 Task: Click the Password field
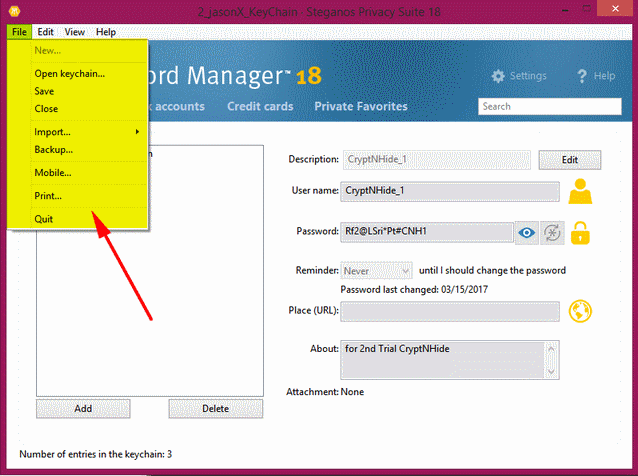(x=426, y=232)
